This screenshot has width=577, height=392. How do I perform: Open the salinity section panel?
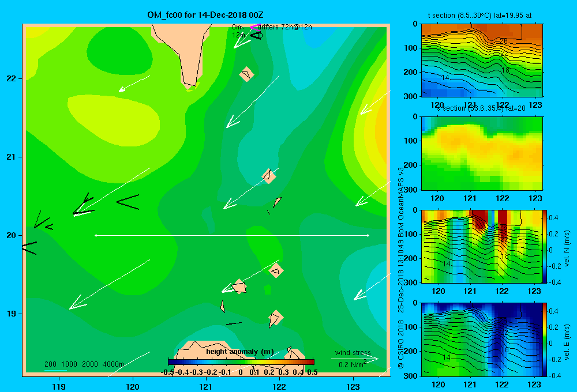482,153
